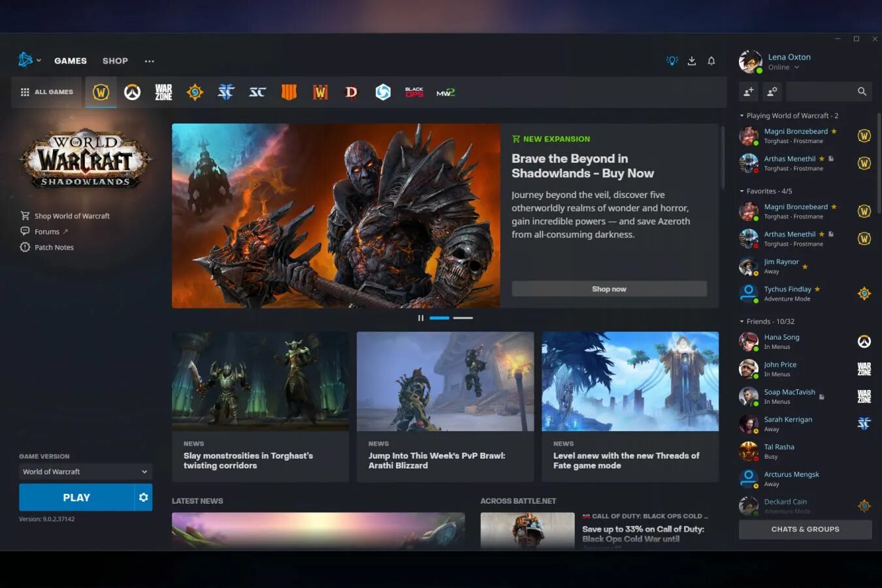The width and height of the screenshot is (882, 588).
Task: Select the World of Warcraft game icon
Action: 101,92
